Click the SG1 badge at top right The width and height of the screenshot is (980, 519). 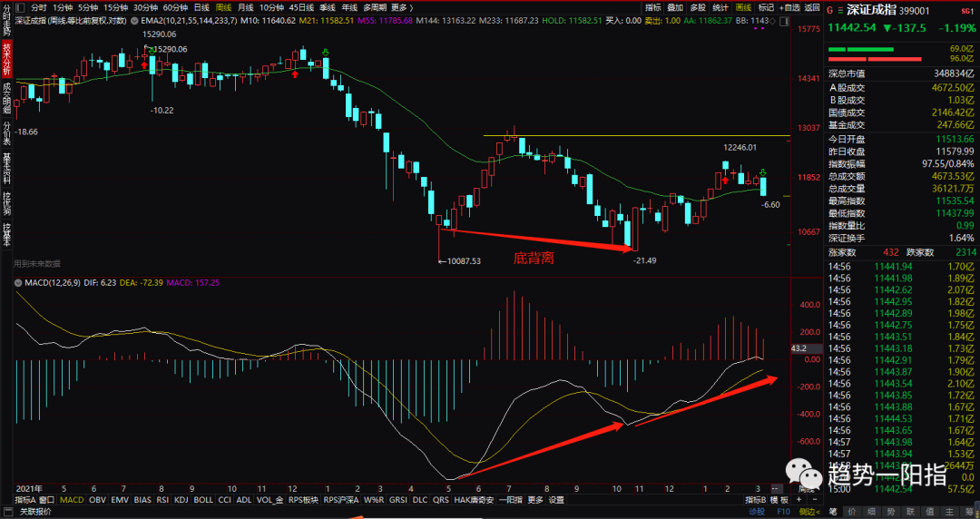coord(966,10)
